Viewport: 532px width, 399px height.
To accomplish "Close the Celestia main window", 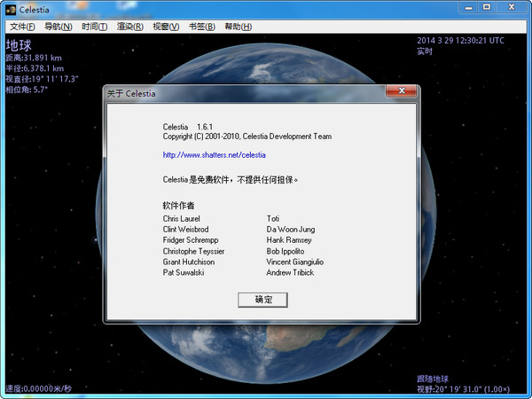I will 512,7.
